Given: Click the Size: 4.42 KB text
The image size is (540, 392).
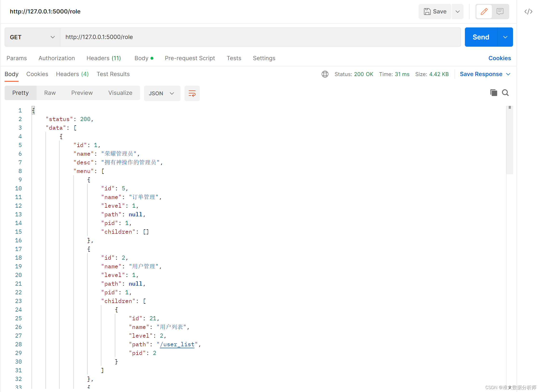Looking at the screenshot, I should [x=432, y=74].
